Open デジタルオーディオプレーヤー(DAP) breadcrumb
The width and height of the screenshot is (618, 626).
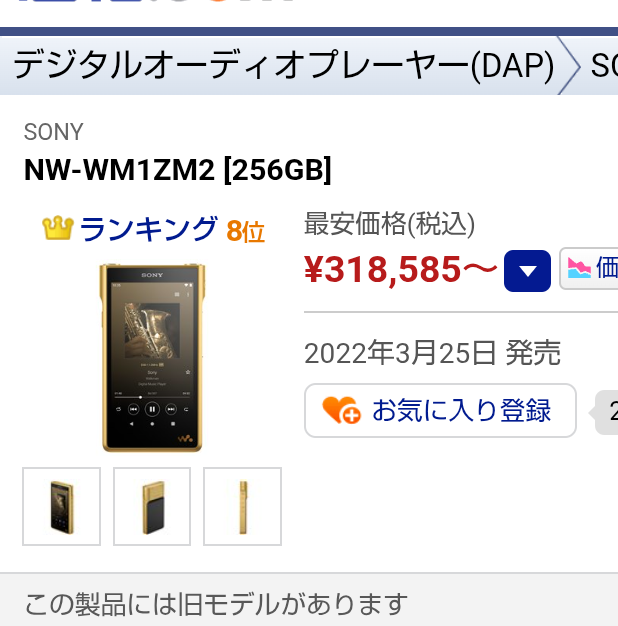[284, 65]
